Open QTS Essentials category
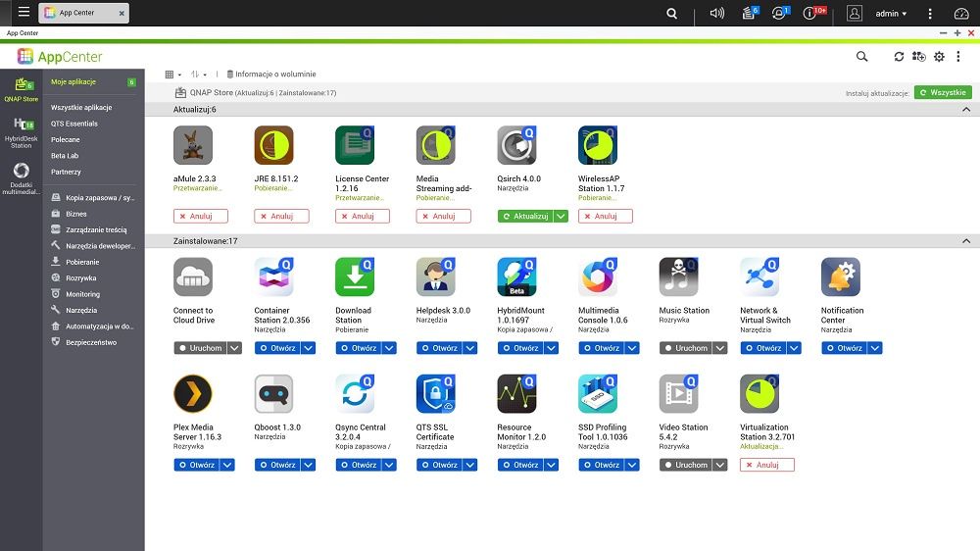This screenshot has width=980, height=551. tap(74, 124)
